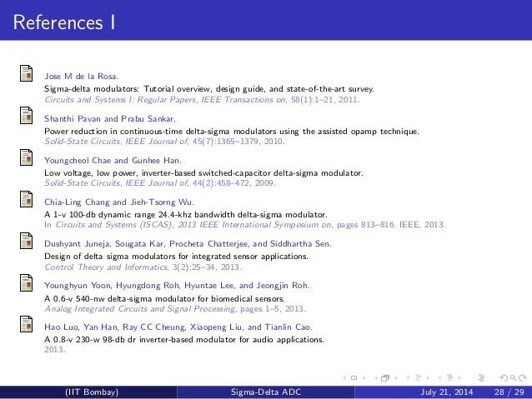
Task: Click title 'A 0.6-v 540-nw delta-sigma modulator'
Action: click(x=164, y=299)
